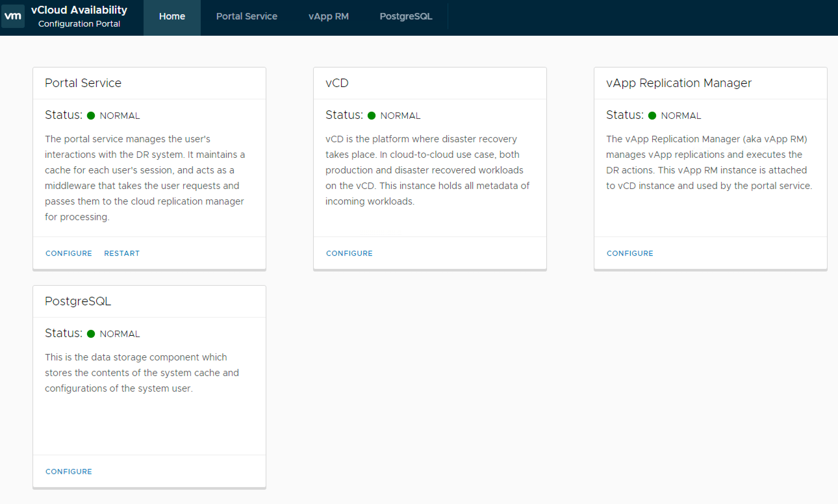
Task: Configure the PostgreSQL component
Action: pyautogui.click(x=69, y=472)
